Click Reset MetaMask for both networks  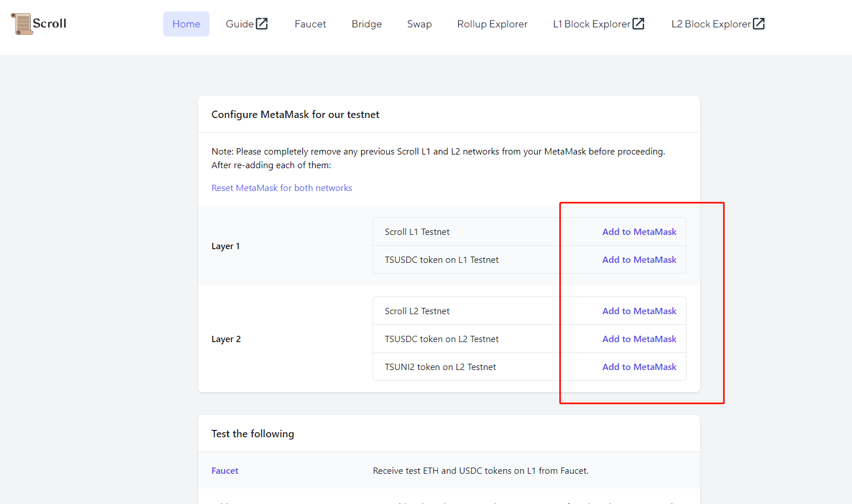coord(282,188)
